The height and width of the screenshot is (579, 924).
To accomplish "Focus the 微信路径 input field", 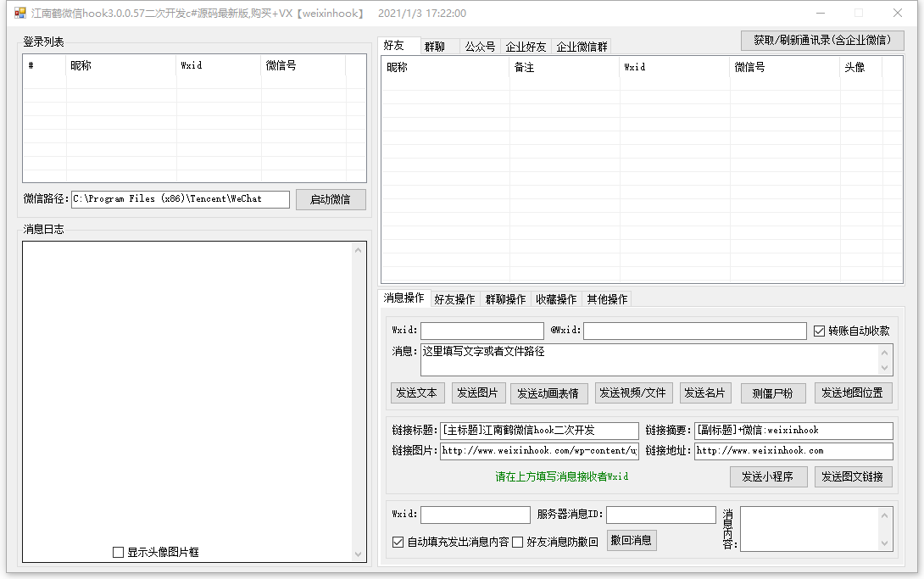I will pyautogui.click(x=181, y=199).
